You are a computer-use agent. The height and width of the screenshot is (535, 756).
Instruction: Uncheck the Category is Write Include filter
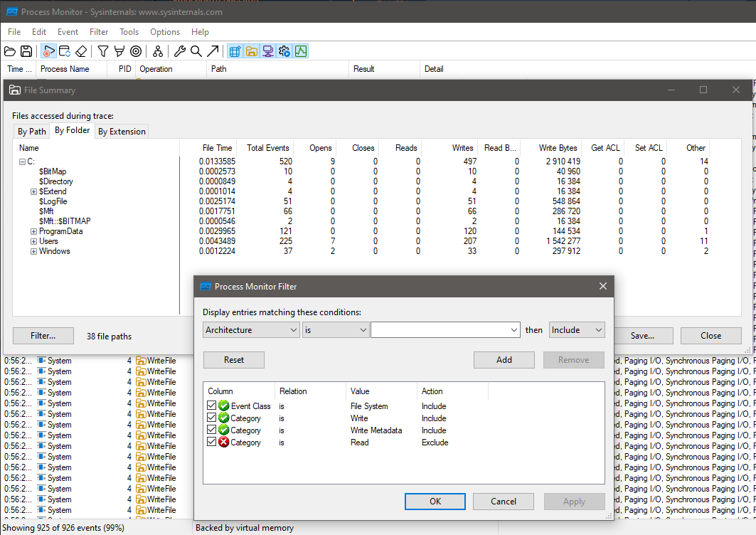coord(211,418)
